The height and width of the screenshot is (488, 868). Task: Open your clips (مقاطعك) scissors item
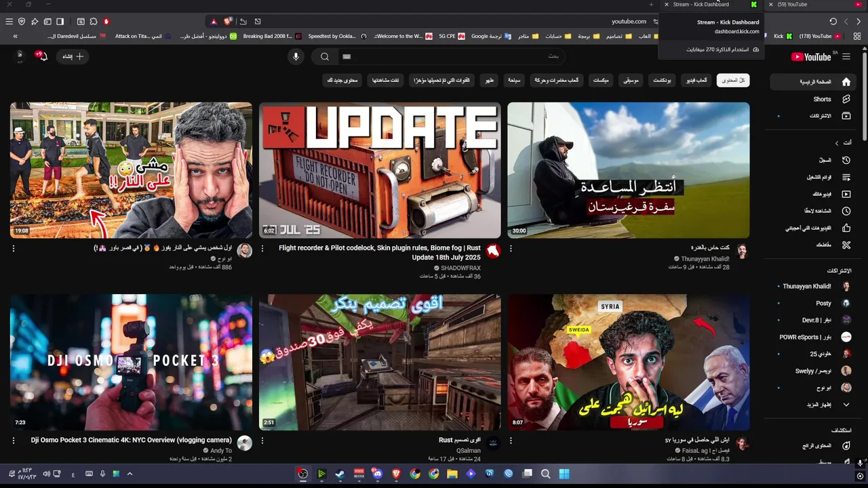tap(814, 245)
